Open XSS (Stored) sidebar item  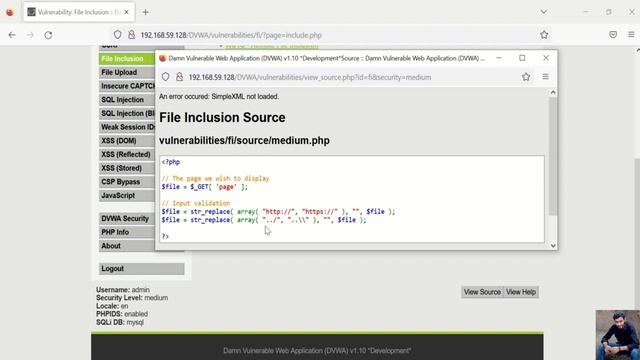coord(127,168)
